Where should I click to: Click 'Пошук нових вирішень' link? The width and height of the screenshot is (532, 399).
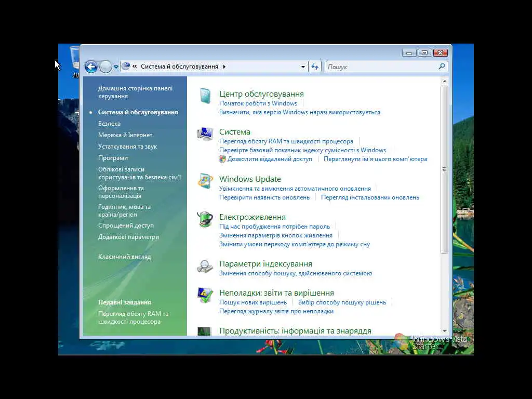(253, 302)
